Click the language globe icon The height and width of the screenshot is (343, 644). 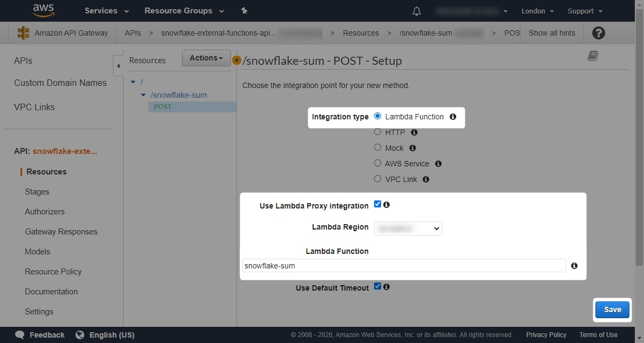80,335
